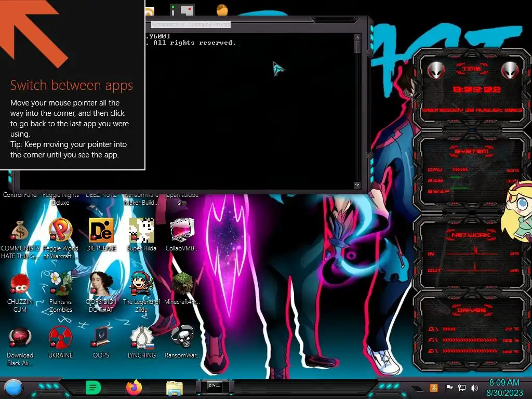Click the date line in the Time widget
Screen dimensions: 532x399
click(x=472, y=110)
